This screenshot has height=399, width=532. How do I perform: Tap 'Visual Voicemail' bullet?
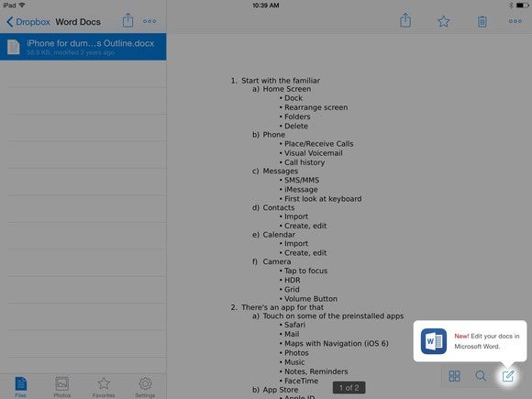coord(313,153)
